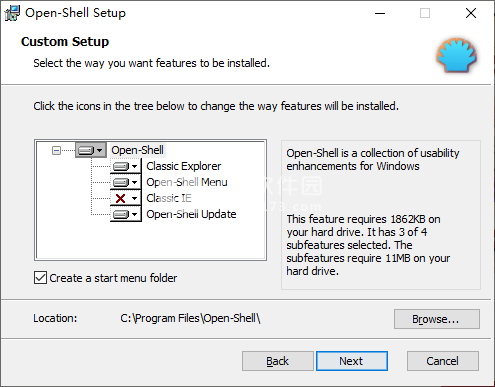
Task: Click the blue shell logo in header
Action: (457, 55)
